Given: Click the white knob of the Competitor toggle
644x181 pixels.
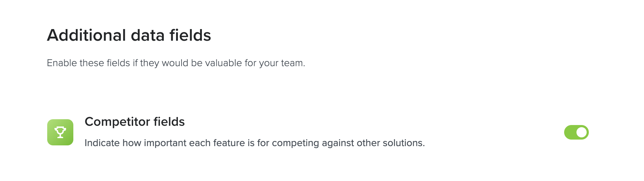Looking at the screenshot, I should (582, 132).
